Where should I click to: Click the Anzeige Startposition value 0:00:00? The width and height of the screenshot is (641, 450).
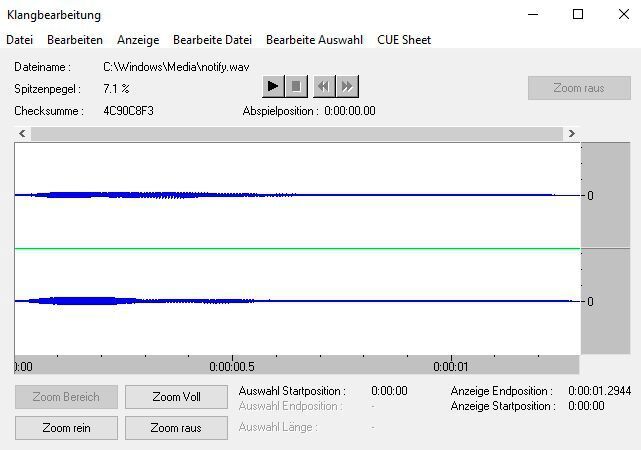tap(586, 406)
